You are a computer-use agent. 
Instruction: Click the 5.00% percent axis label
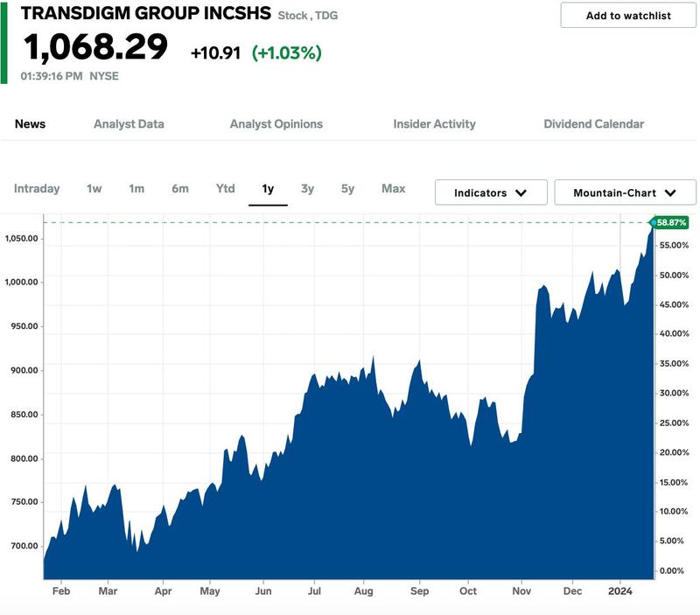click(x=671, y=541)
